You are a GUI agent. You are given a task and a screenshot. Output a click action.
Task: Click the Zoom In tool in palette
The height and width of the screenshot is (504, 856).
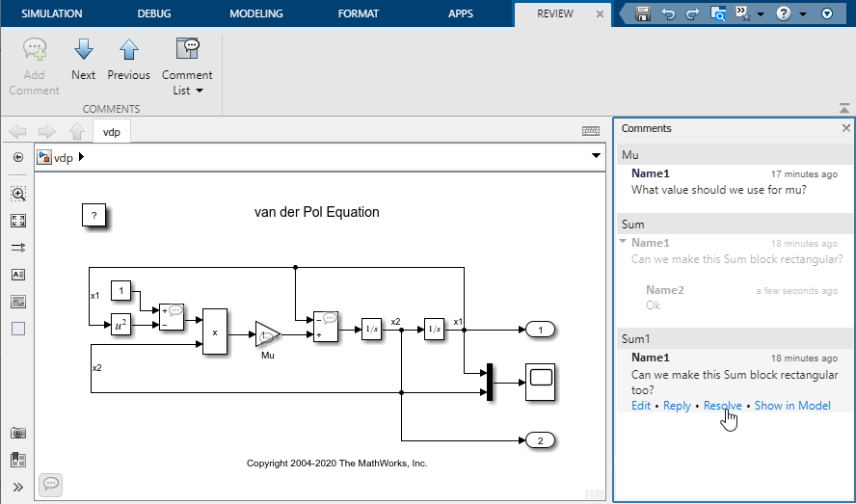17,194
